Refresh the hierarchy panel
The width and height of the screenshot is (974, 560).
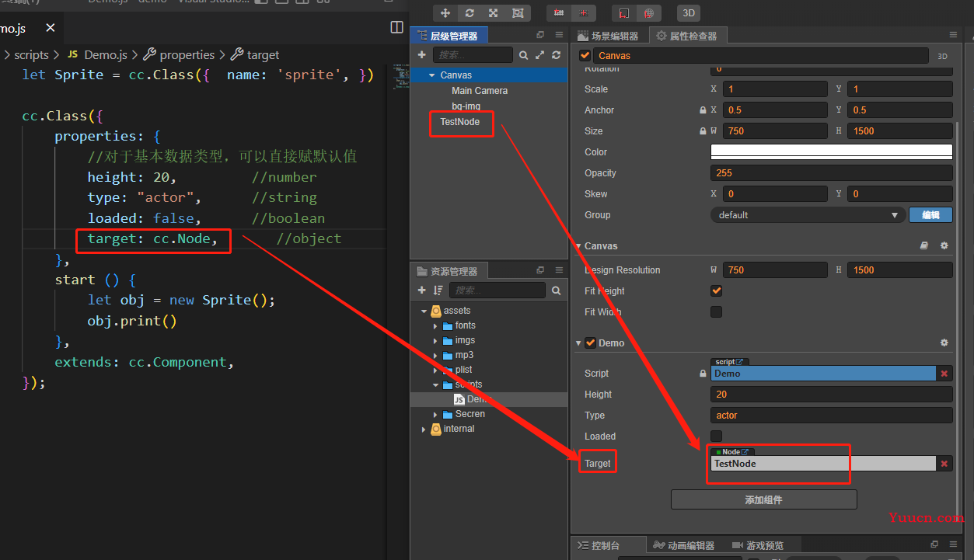point(556,55)
